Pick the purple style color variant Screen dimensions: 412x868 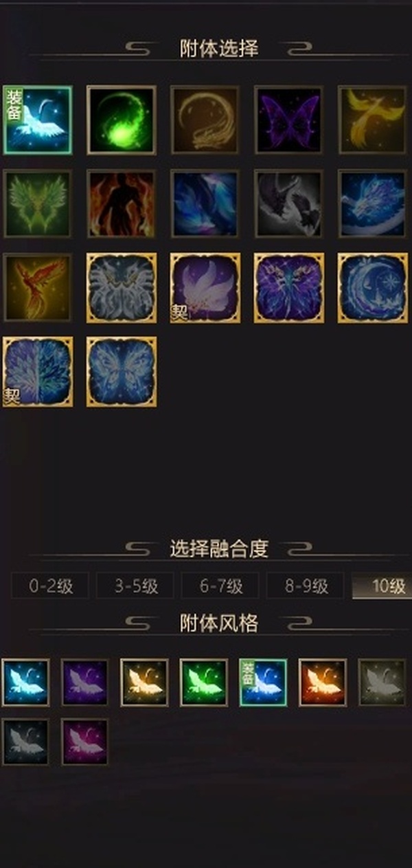pos(85,682)
